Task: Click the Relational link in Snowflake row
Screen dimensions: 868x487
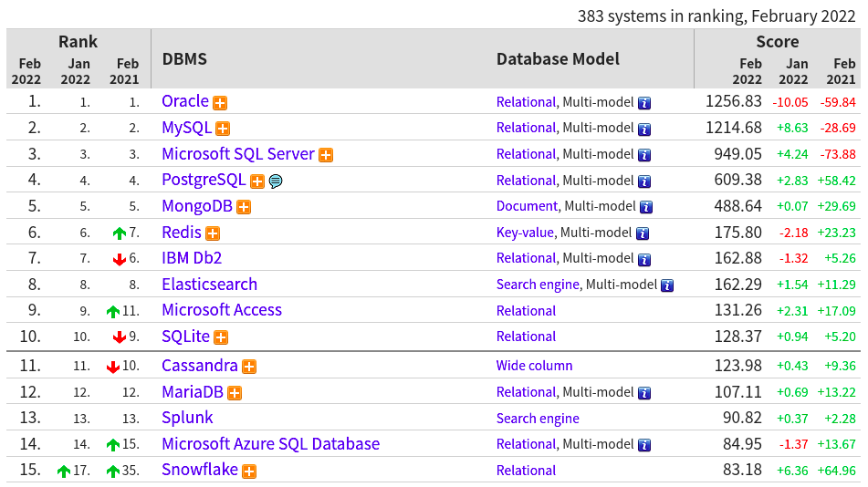Action: pos(526,471)
